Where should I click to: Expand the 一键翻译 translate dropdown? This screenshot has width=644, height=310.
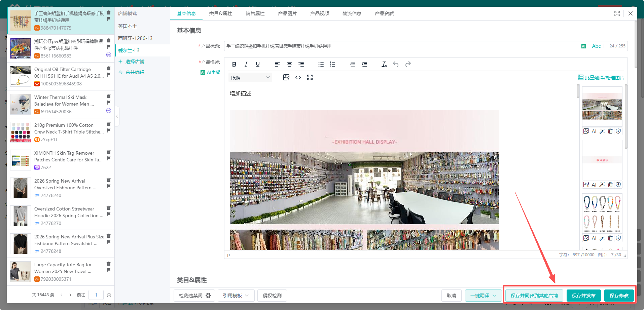[484, 296]
